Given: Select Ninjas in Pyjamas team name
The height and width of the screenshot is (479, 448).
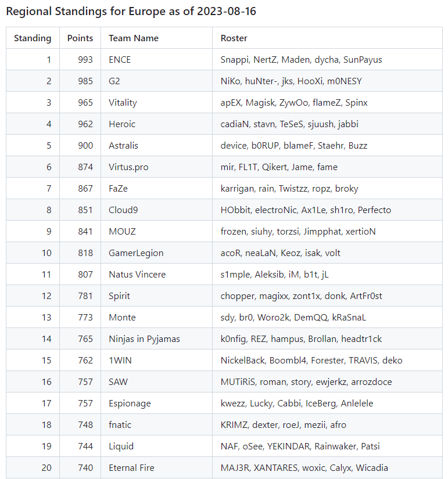Looking at the screenshot, I should 144,338.
